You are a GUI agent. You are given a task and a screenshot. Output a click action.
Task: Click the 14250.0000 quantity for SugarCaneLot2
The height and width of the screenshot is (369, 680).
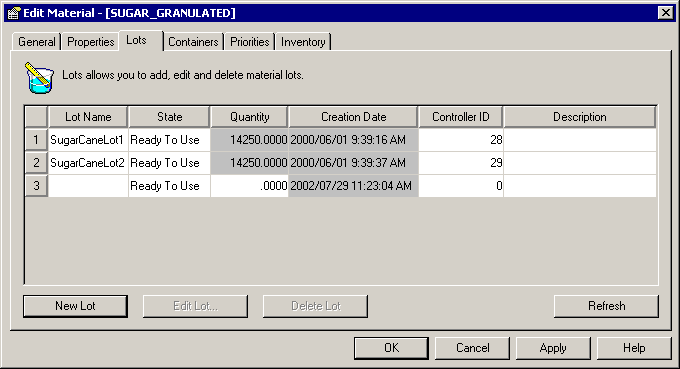coord(249,163)
